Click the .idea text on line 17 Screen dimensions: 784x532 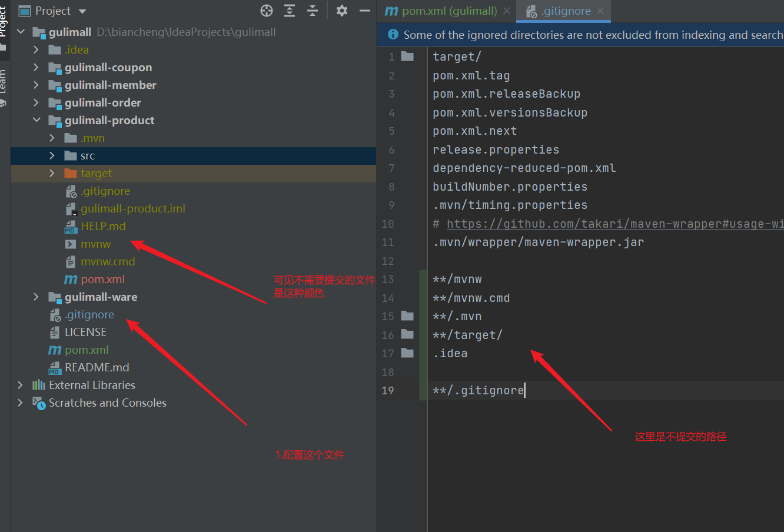pyautogui.click(x=450, y=353)
